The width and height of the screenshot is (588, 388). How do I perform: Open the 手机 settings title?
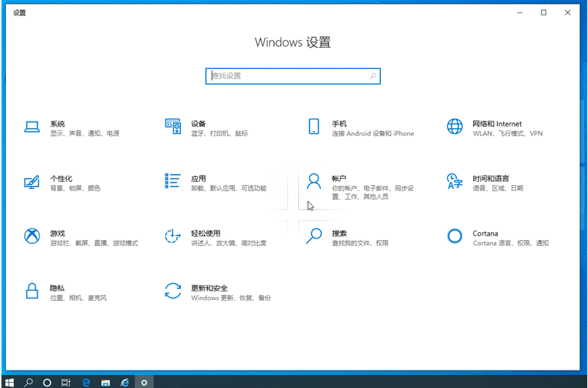pos(339,124)
